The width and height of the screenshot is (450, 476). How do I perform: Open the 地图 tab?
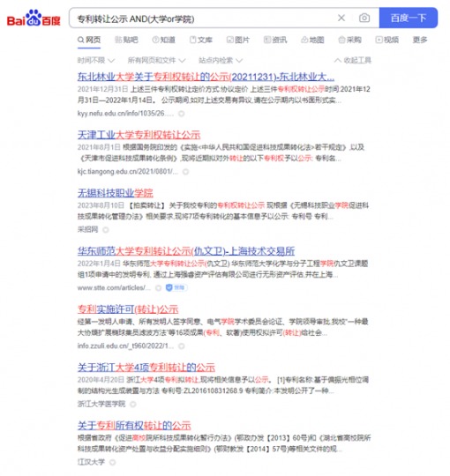312,40
